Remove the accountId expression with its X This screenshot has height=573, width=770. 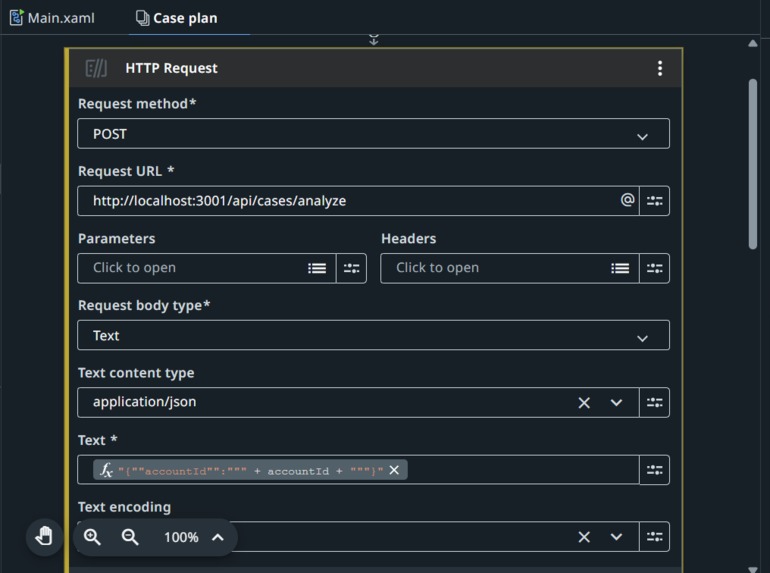click(x=394, y=470)
